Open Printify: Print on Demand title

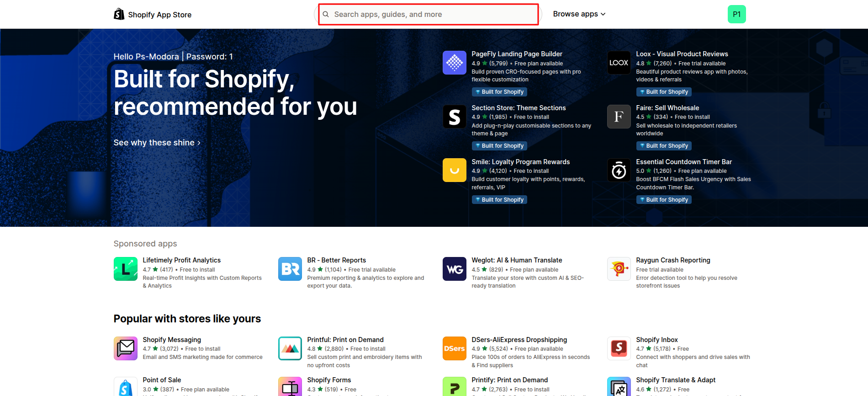(509, 380)
